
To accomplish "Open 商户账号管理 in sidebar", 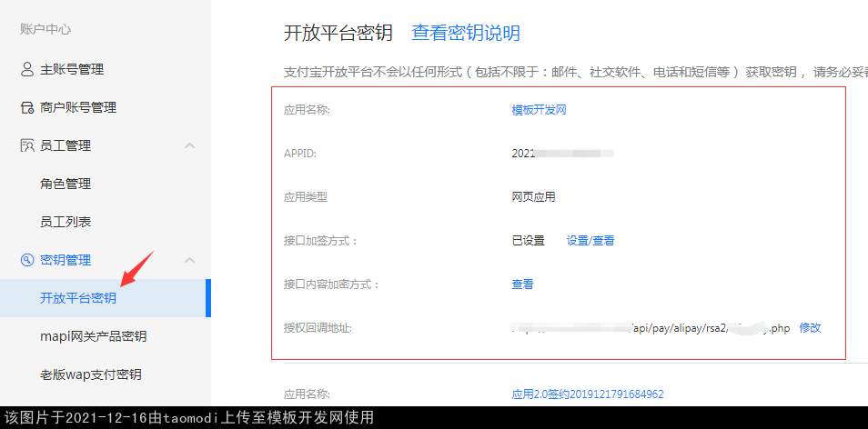I will pyautogui.click(x=78, y=107).
